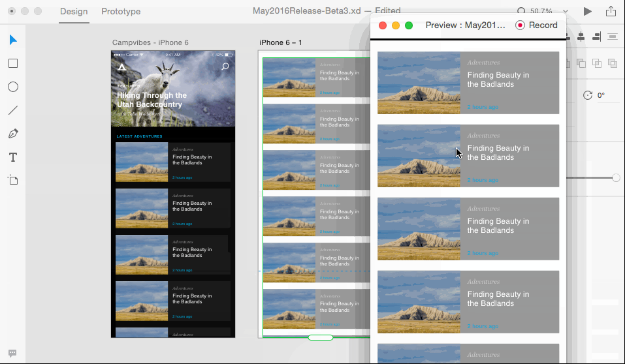Select the LATEST ADVENTURES heading
625x364 pixels.
click(x=140, y=136)
